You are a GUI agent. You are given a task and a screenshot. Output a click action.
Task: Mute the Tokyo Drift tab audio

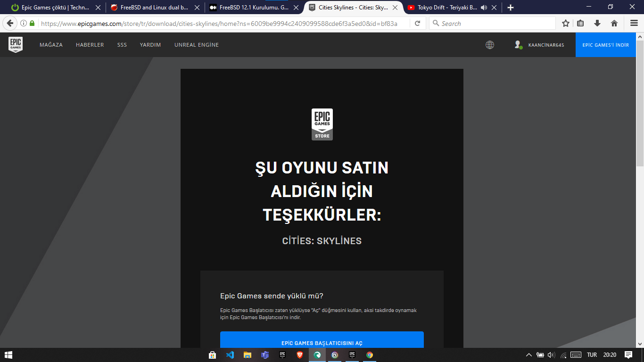point(483,8)
